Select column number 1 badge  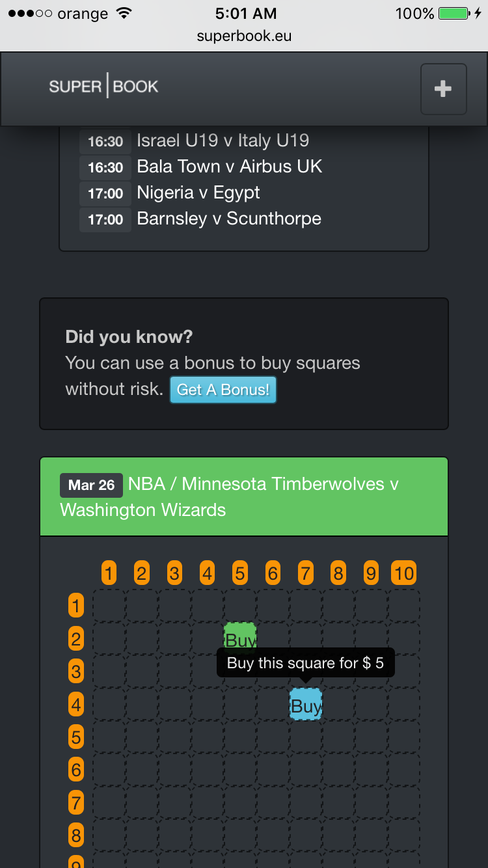(x=109, y=573)
